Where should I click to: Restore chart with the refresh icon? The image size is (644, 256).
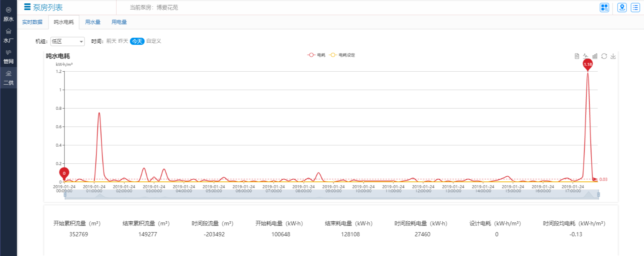pos(604,56)
